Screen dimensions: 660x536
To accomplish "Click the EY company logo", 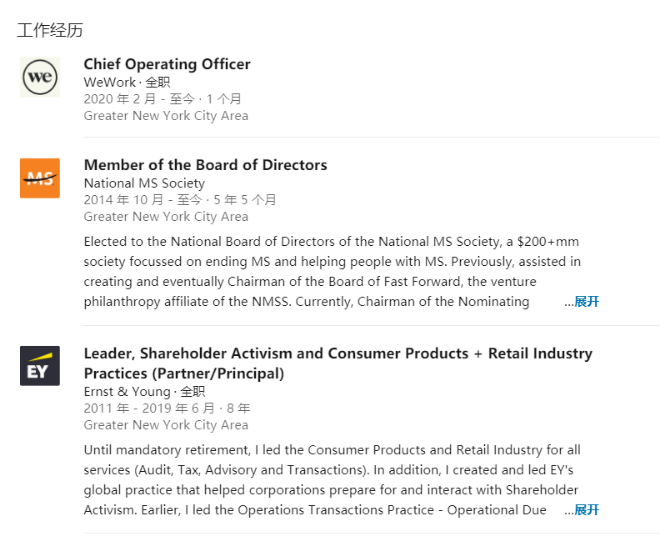I will (x=40, y=366).
